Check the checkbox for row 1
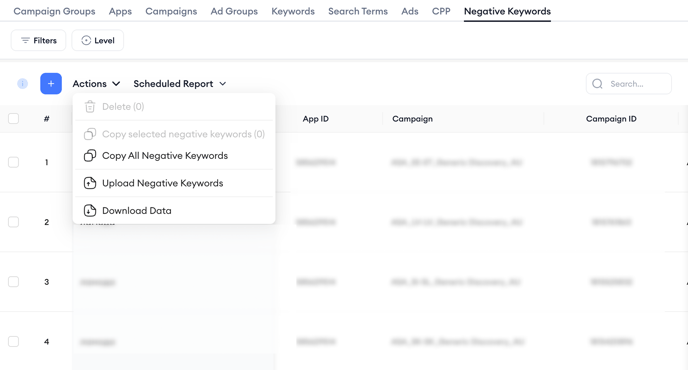The height and width of the screenshot is (370, 688). click(x=14, y=162)
